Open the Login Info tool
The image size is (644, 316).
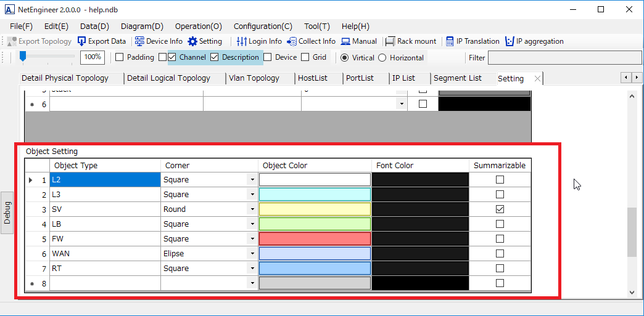pyautogui.click(x=242, y=41)
